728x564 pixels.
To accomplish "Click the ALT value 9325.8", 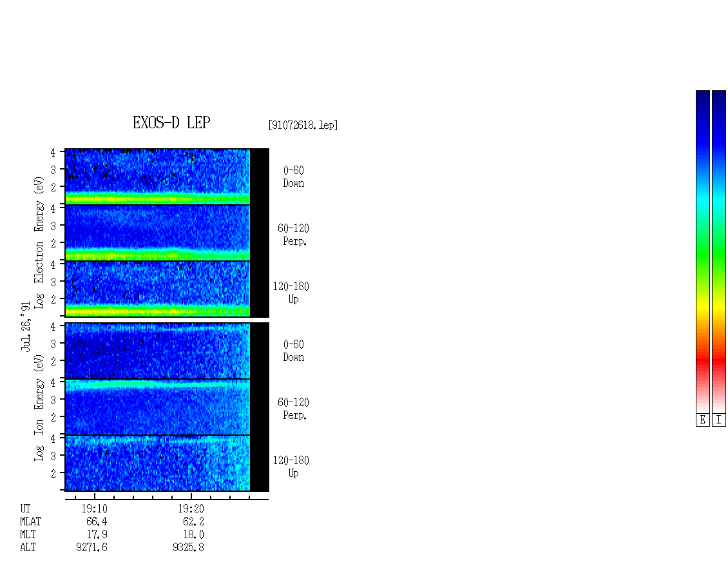I will [189, 548].
